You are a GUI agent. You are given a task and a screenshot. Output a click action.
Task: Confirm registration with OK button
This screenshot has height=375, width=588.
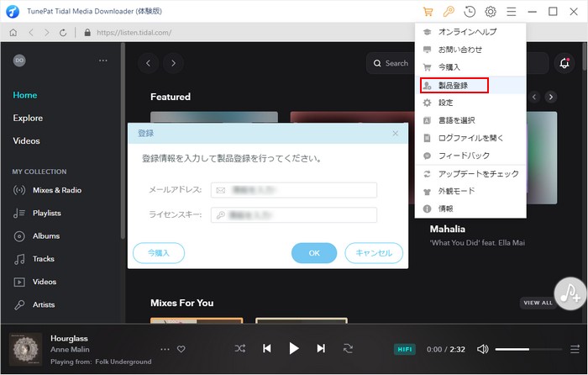314,253
